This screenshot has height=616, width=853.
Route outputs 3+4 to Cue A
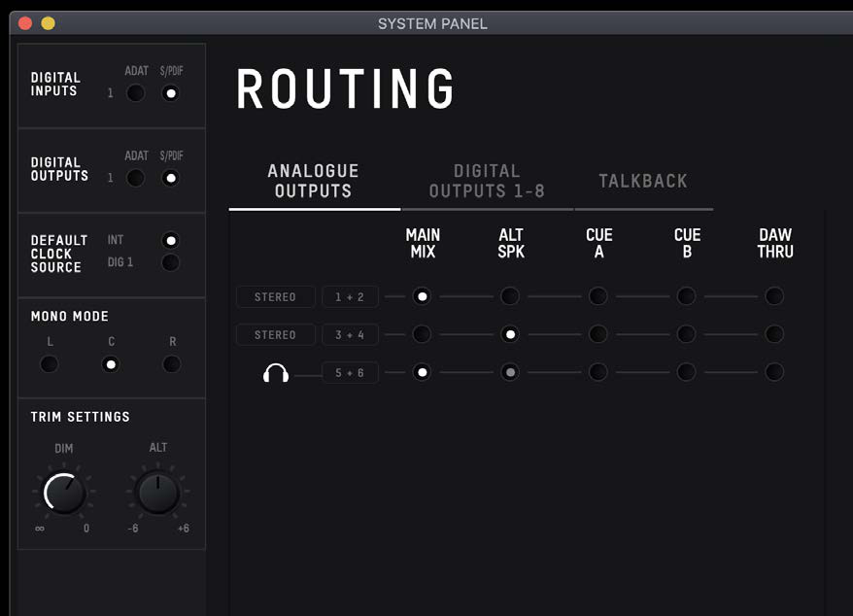(597, 334)
